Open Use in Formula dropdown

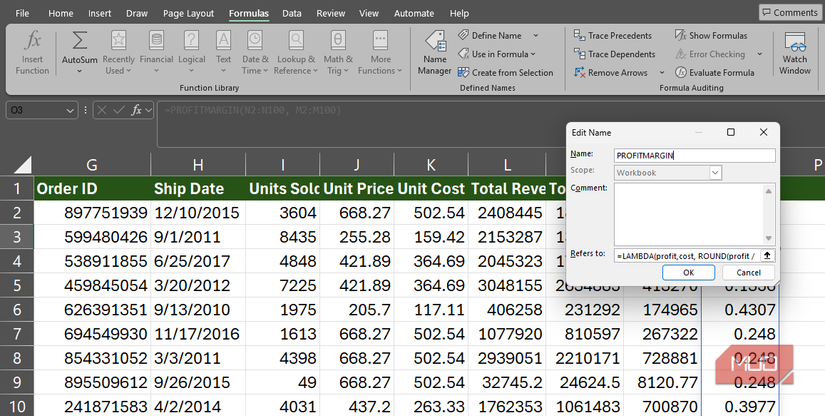(x=497, y=54)
